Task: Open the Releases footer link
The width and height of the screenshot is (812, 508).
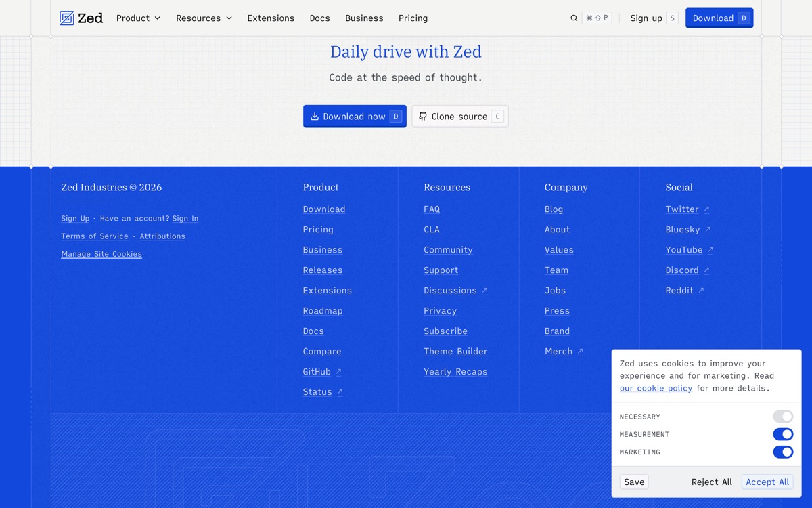Action: [x=323, y=270]
